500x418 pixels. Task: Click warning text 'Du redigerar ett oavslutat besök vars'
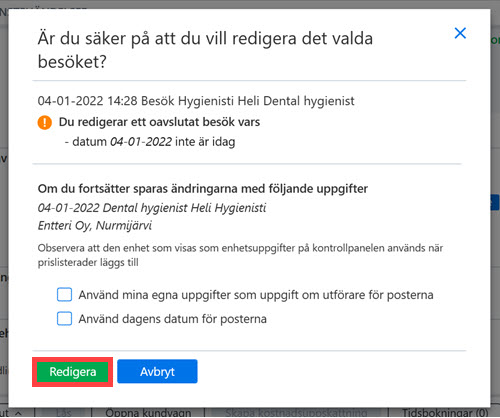point(159,122)
